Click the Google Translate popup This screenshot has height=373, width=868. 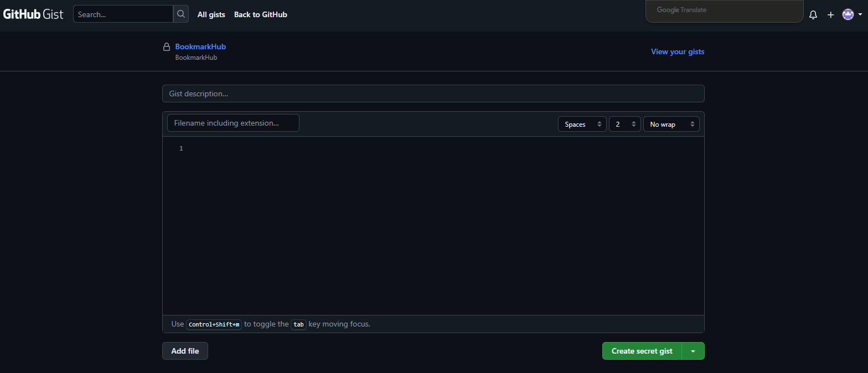pos(724,11)
